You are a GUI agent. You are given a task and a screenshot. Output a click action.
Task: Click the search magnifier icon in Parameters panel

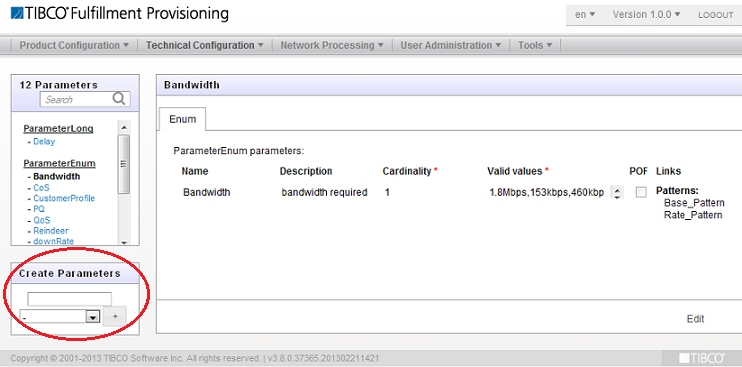pos(119,99)
